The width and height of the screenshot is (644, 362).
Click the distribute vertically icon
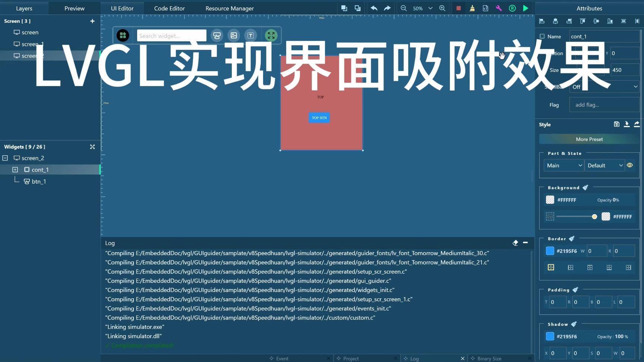(624, 21)
